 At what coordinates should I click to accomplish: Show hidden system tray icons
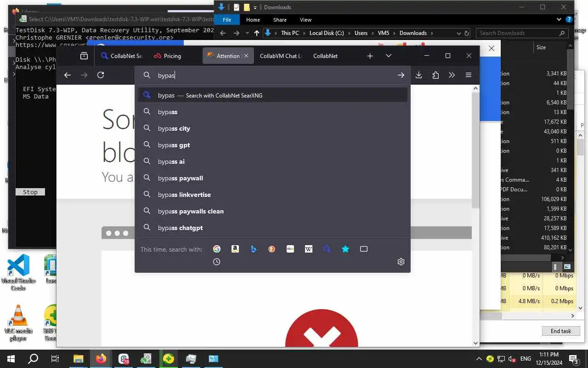pyautogui.click(x=479, y=359)
